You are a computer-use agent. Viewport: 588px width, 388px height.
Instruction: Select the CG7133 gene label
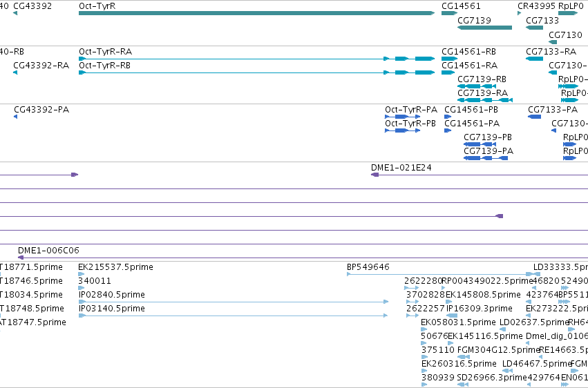click(542, 20)
